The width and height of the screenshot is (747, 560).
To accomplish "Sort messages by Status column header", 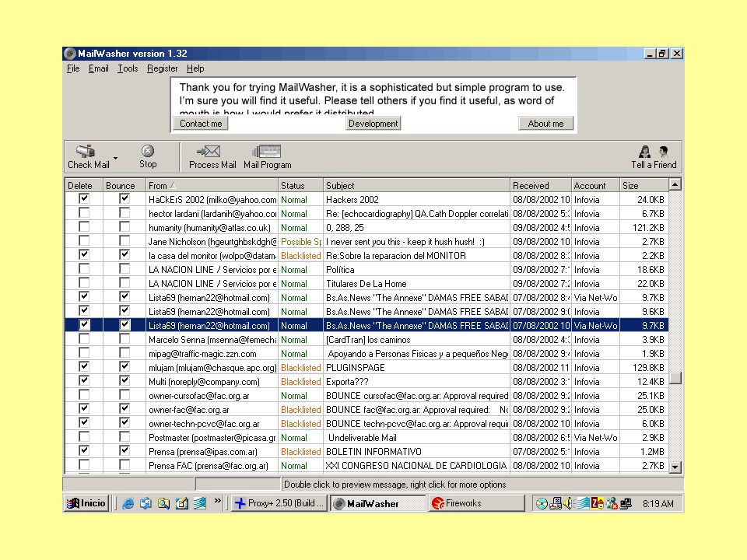I will point(300,186).
